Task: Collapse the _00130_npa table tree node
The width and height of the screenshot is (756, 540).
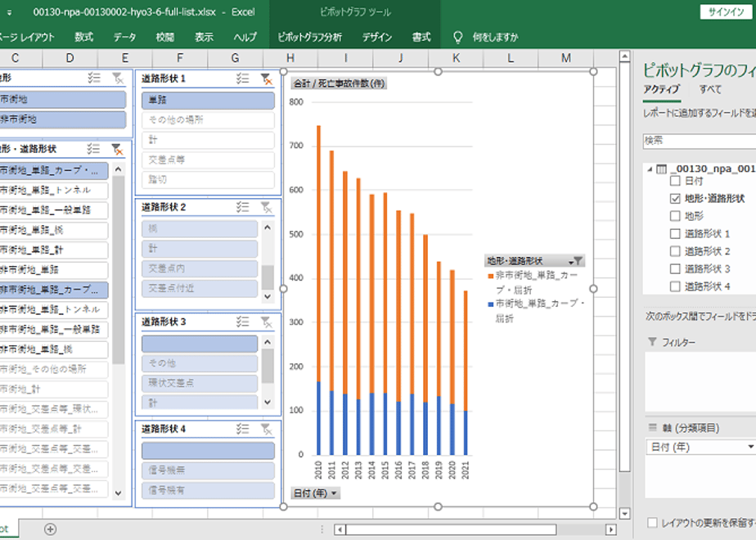Action: click(650, 169)
